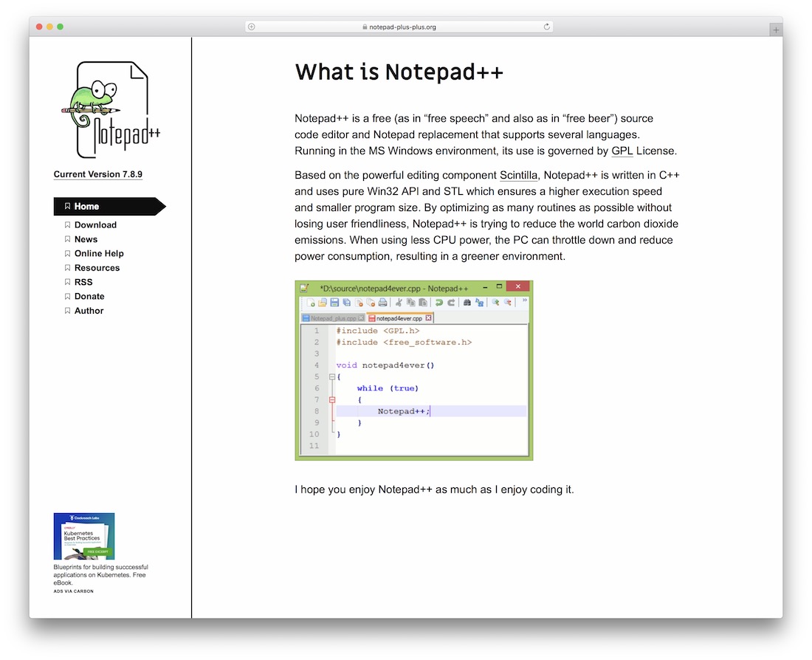Click the Close All icon in the Notepad++ toolbar
Screen dimensions: 812x660
pyautogui.click(x=371, y=303)
